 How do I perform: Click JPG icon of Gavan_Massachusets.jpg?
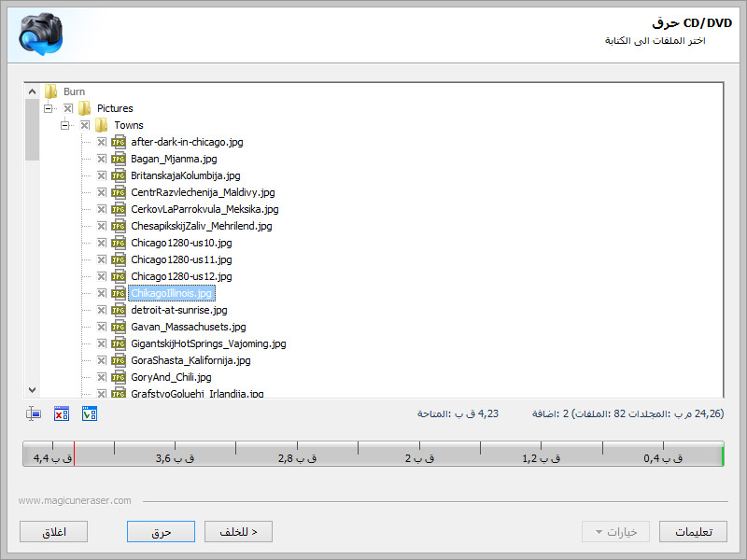(x=119, y=328)
